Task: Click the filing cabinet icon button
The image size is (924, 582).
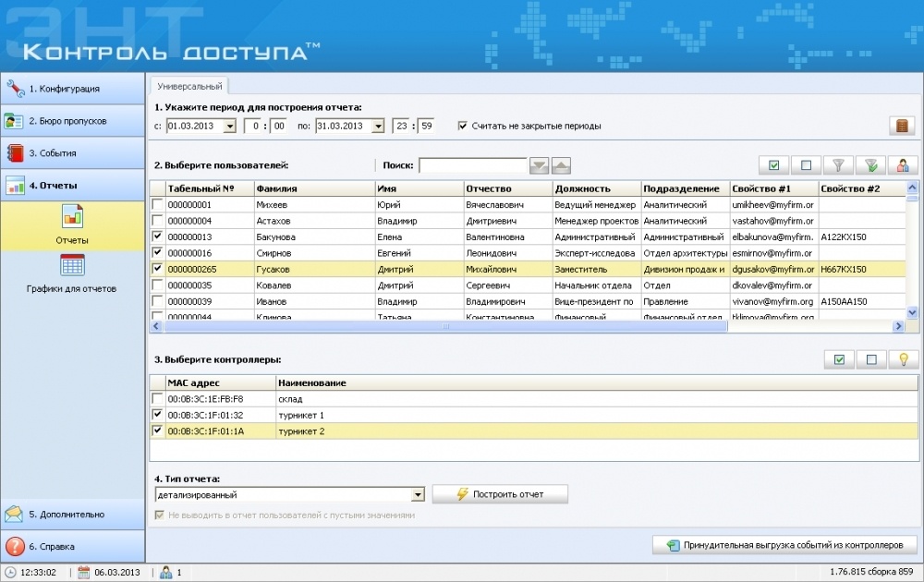Action: tap(902, 126)
